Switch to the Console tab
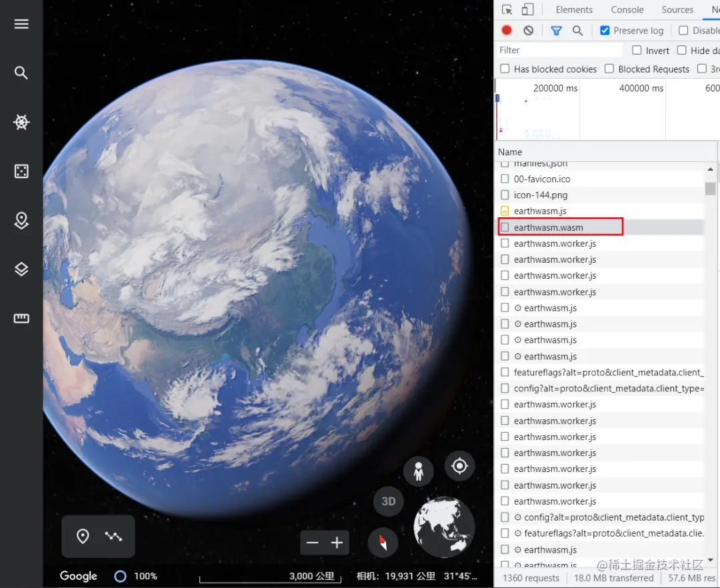Image resolution: width=720 pixels, height=588 pixels. point(627,9)
